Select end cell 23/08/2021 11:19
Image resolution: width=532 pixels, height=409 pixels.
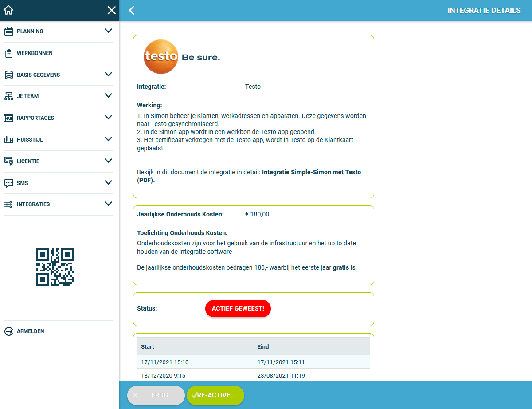[x=312, y=375]
